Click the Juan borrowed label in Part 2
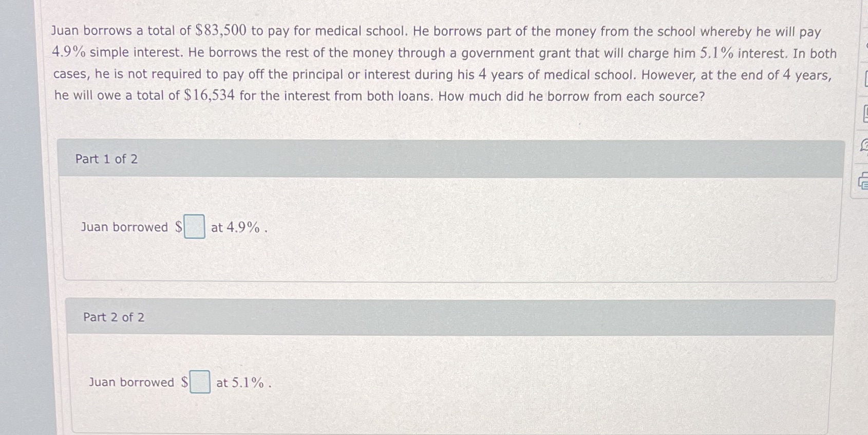Screen dimensions: 868x435 click(x=134, y=382)
